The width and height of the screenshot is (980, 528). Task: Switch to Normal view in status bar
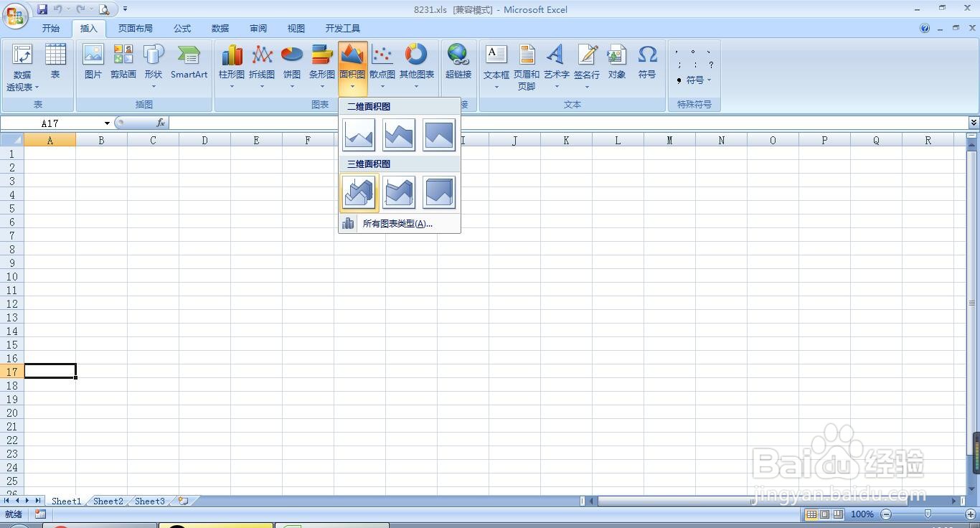[811, 514]
